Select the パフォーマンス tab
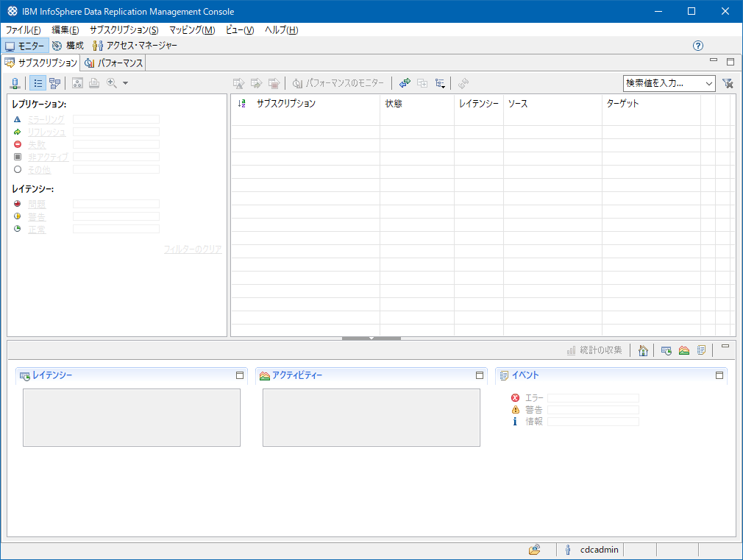 coord(114,63)
